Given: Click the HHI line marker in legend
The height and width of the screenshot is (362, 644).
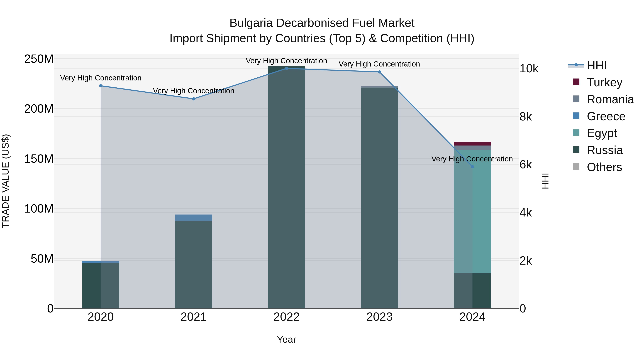Looking at the screenshot, I should [576, 65].
